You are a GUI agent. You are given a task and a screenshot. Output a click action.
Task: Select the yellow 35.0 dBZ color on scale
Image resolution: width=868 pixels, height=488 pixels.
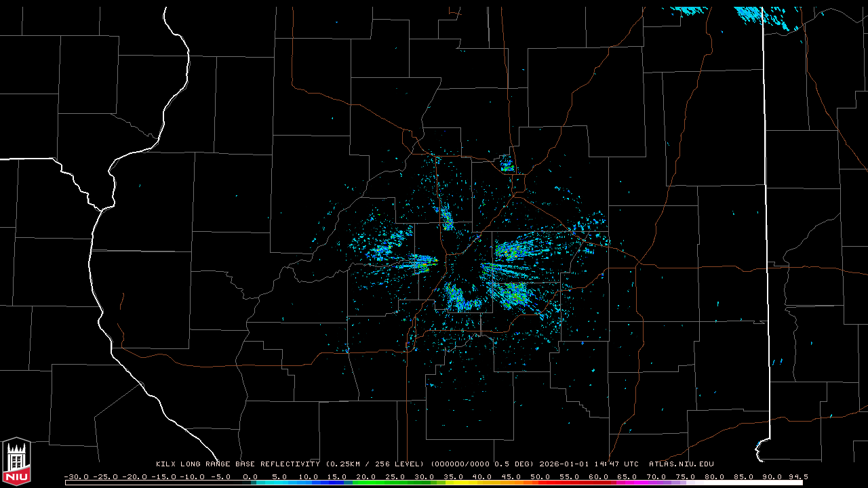tap(453, 483)
